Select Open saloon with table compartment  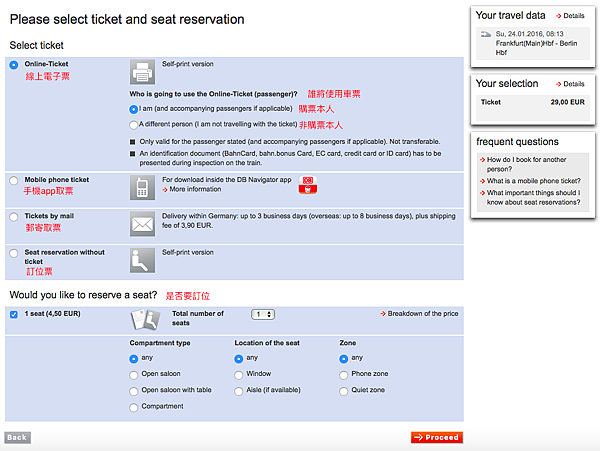pos(134,390)
